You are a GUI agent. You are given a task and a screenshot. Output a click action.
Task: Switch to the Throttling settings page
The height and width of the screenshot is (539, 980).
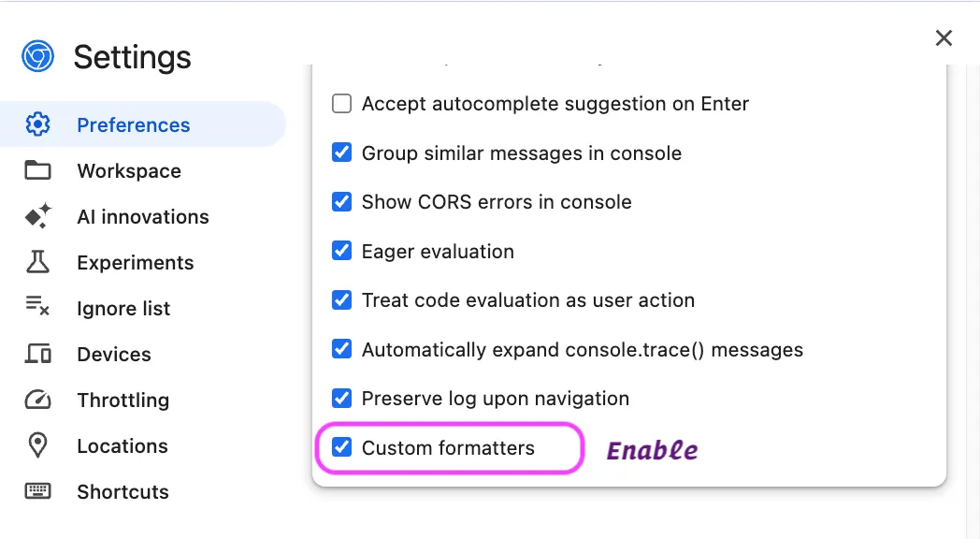122,400
